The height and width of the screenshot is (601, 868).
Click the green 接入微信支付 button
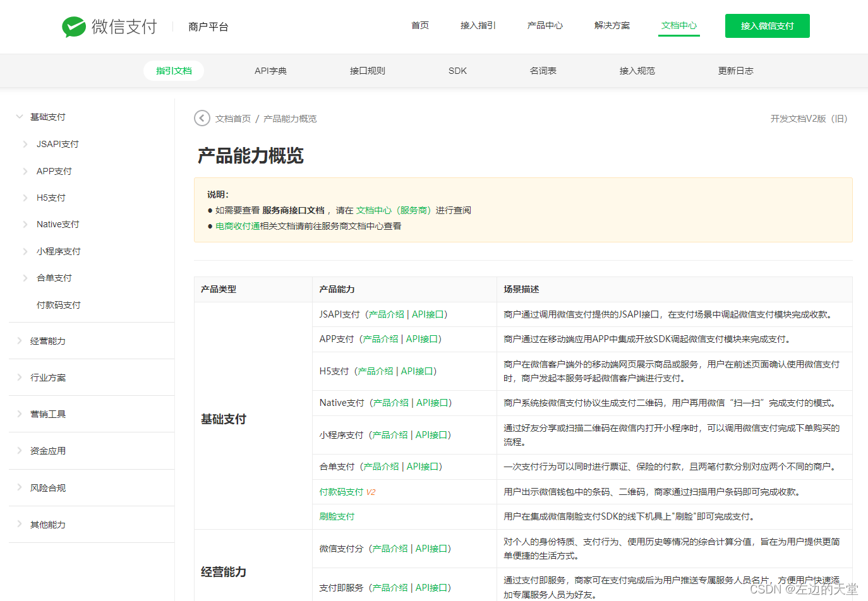click(767, 26)
